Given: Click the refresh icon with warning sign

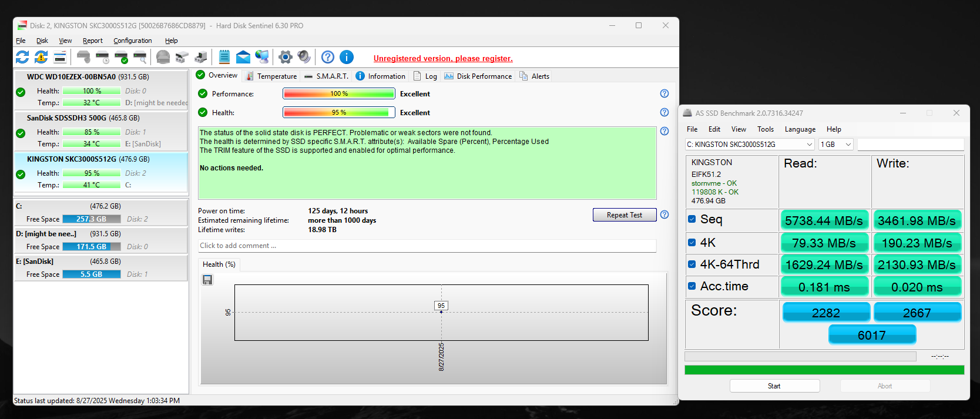Looking at the screenshot, I should point(41,57).
